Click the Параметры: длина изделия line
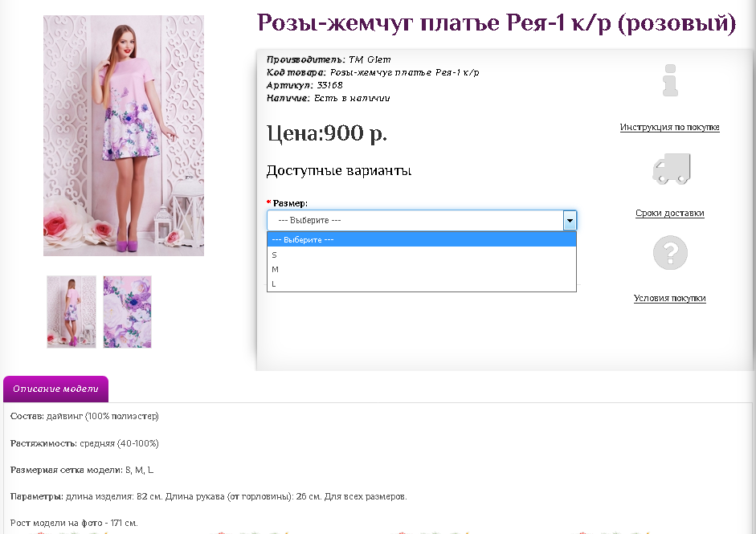The image size is (756, 534). coord(208,496)
